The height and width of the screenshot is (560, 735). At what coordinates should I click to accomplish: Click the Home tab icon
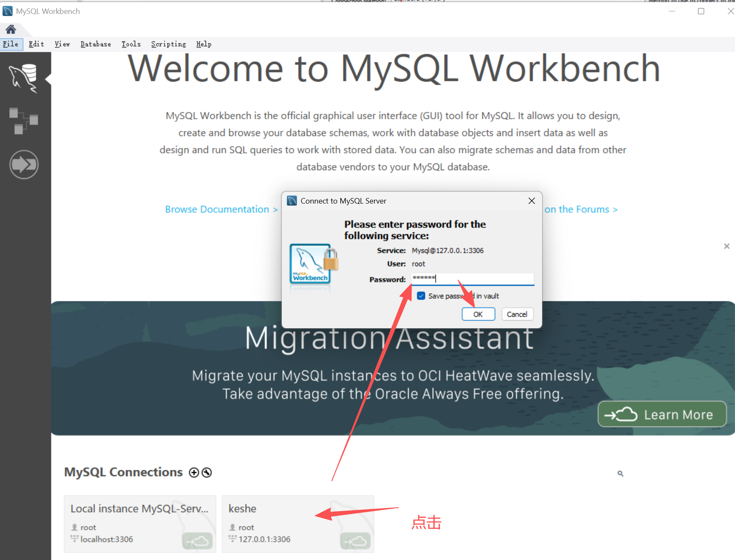coord(11,29)
